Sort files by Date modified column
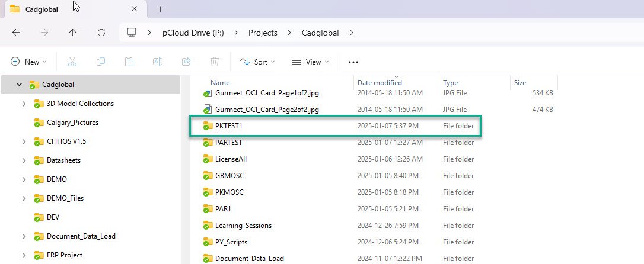 380,83
